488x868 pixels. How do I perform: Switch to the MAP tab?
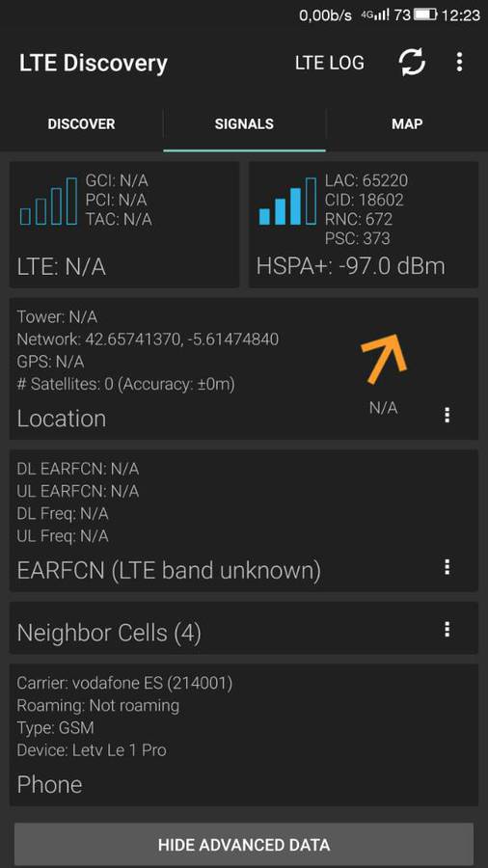point(407,123)
